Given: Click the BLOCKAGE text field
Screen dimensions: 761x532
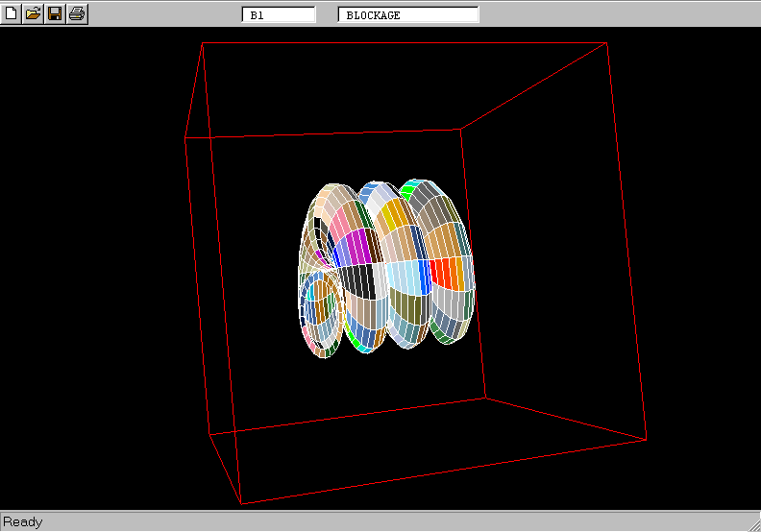Looking at the screenshot, I should pos(407,15).
